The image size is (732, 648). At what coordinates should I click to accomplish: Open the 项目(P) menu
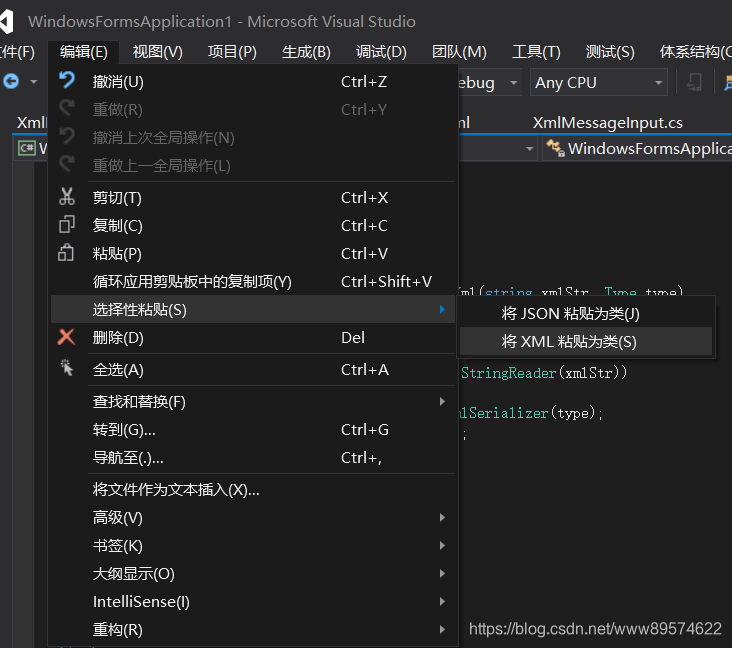point(232,51)
